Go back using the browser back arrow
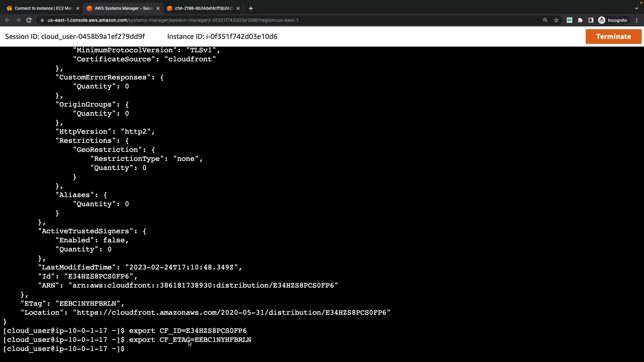The image size is (644, 362). click(x=7, y=20)
